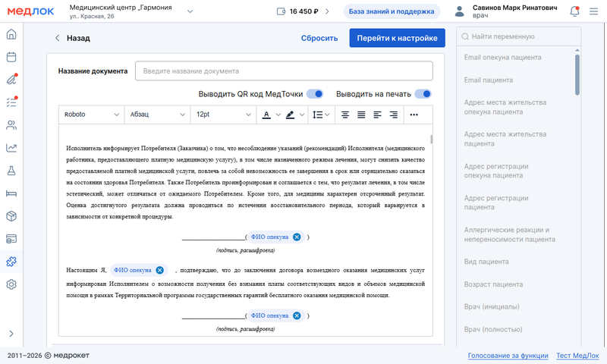This screenshot has height=364, width=607.
Task: Select variable Врач (инициалы)
Action: [x=492, y=307]
